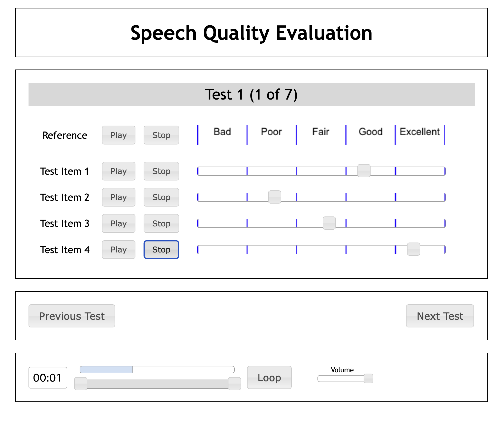Click Test Item 2 rating slider handle
Viewport: 504px width, 423px height.
[275, 197]
